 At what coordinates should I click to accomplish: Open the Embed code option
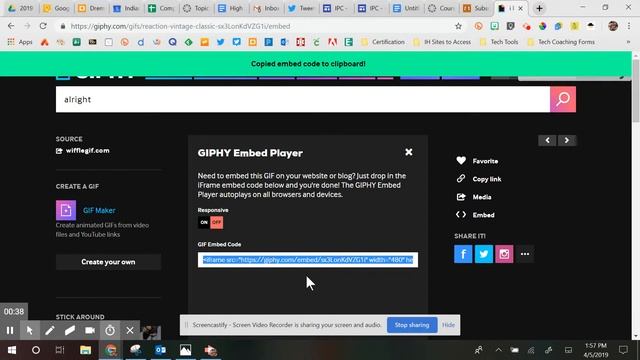coord(475,215)
